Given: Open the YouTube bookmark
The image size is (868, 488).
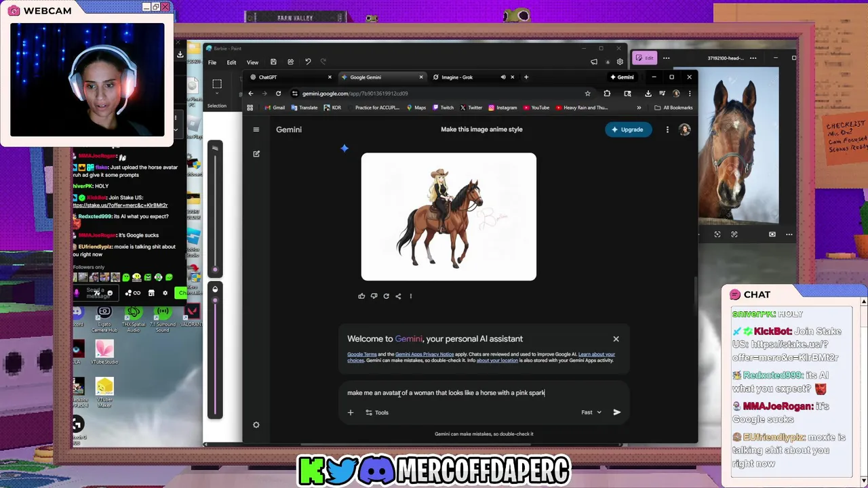Looking at the screenshot, I should (536, 108).
